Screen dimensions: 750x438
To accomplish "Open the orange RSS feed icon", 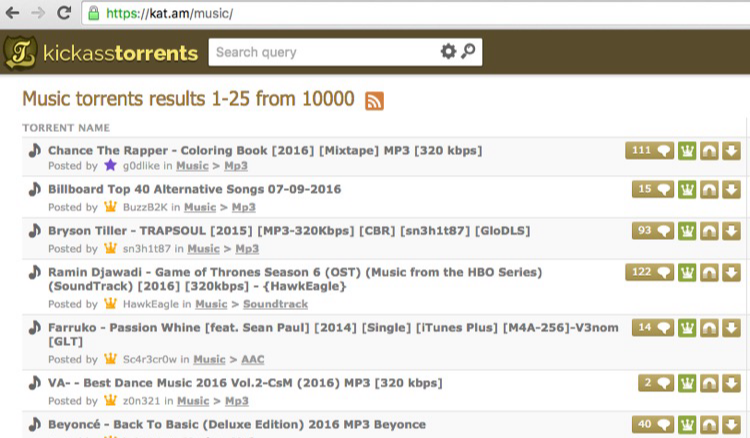I will 374,101.
